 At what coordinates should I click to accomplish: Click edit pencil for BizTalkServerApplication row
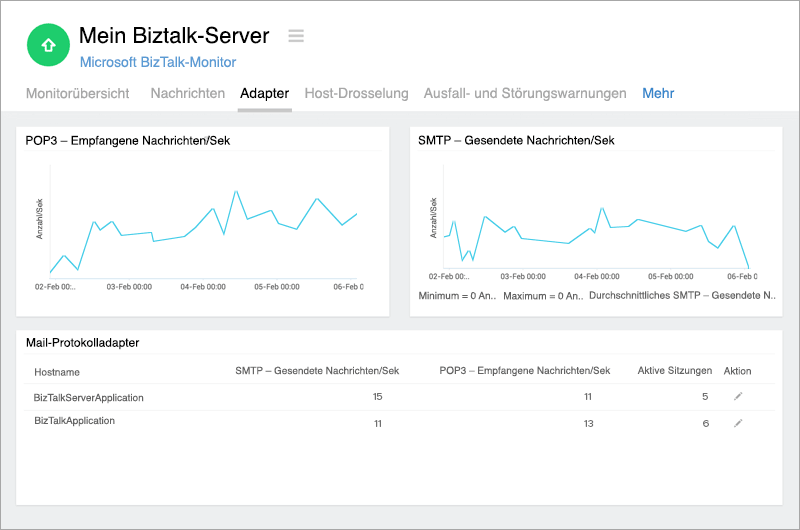click(738, 396)
